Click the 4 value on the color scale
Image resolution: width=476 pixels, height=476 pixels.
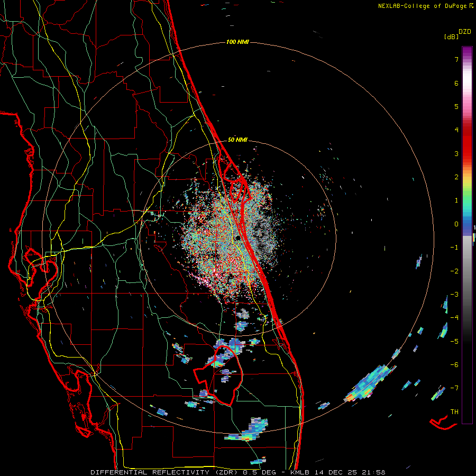point(456,130)
